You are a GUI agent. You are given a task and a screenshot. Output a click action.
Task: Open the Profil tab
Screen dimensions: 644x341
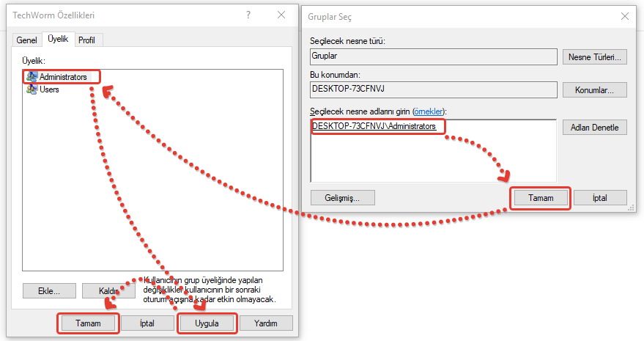[x=86, y=40]
